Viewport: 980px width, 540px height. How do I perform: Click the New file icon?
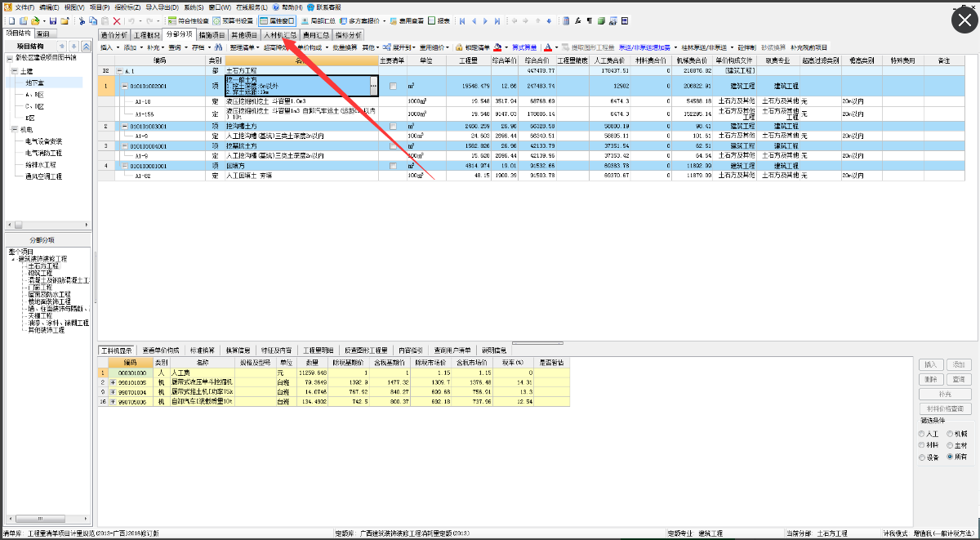[11, 20]
